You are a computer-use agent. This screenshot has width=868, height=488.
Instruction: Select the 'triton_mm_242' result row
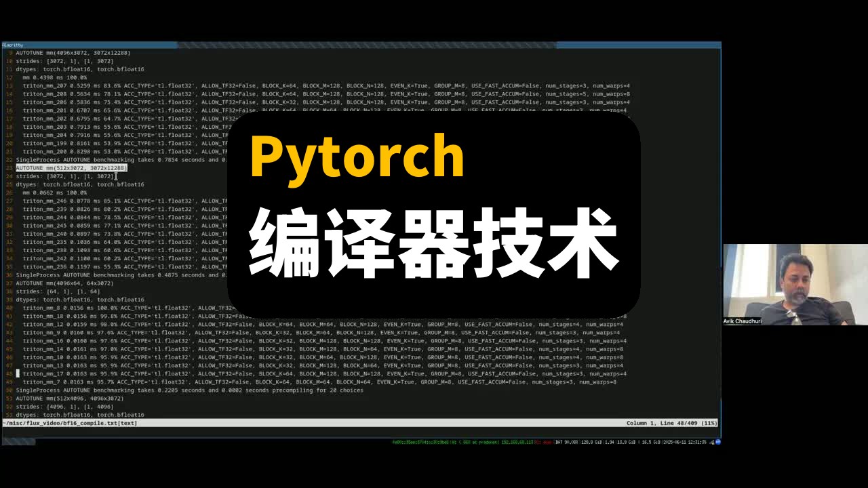(x=126, y=258)
